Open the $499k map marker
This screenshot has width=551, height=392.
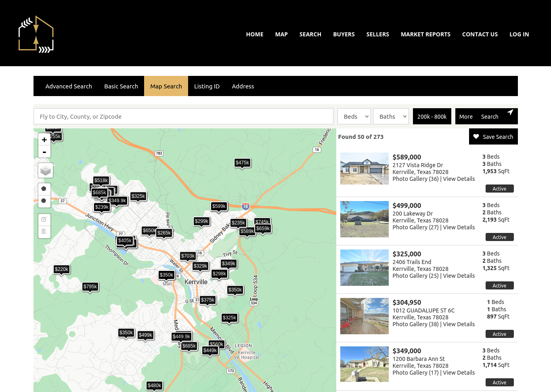click(145, 335)
